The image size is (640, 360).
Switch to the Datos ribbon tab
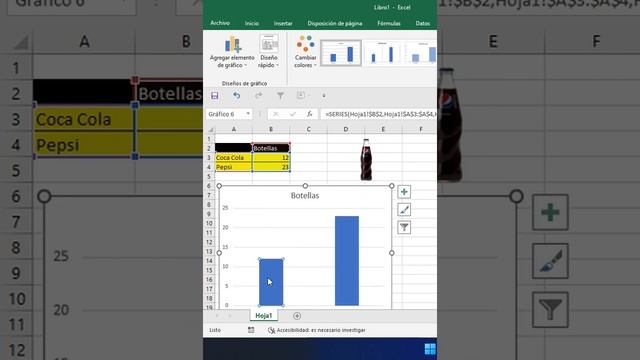(422, 24)
